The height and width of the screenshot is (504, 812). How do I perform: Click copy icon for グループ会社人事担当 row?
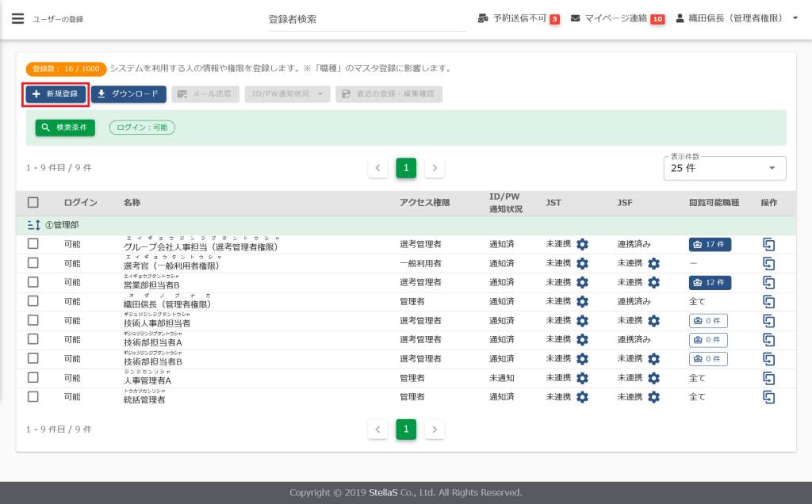tap(768, 244)
